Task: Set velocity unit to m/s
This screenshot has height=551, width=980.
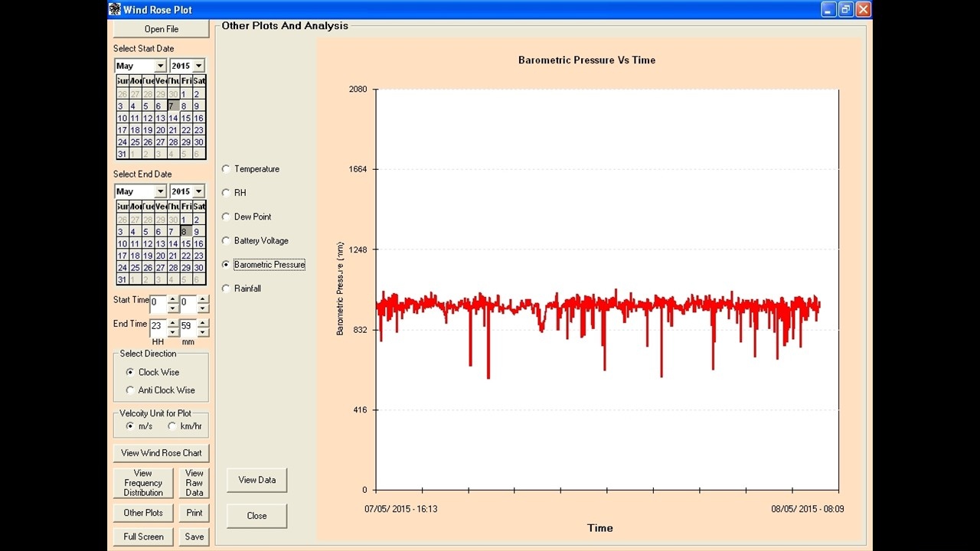Action: pos(130,426)
